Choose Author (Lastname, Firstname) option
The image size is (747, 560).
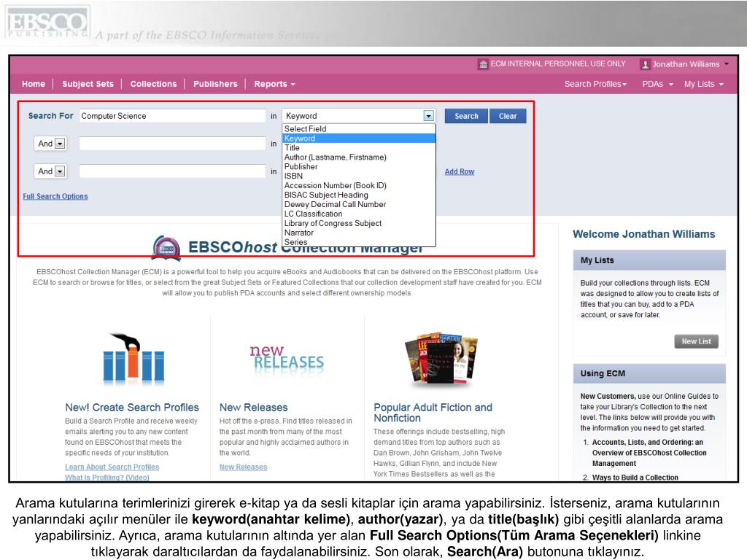pos(359,157)
